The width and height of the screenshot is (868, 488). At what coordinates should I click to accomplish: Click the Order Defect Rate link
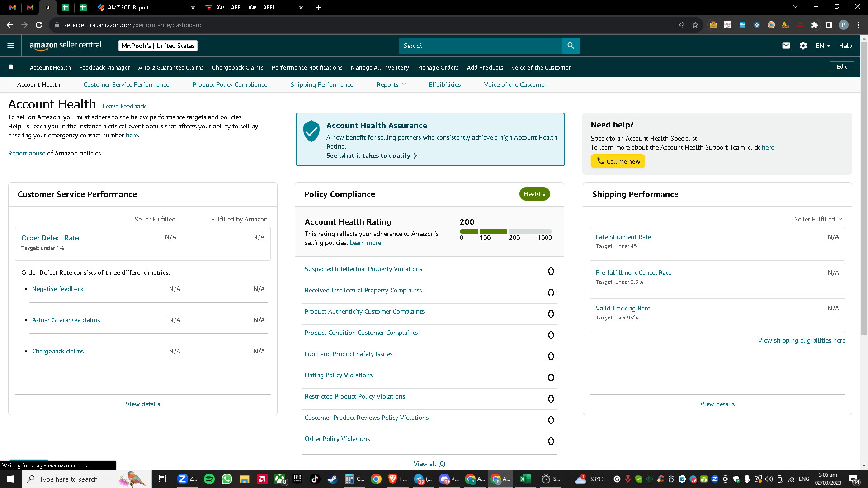tap(50, 238)
